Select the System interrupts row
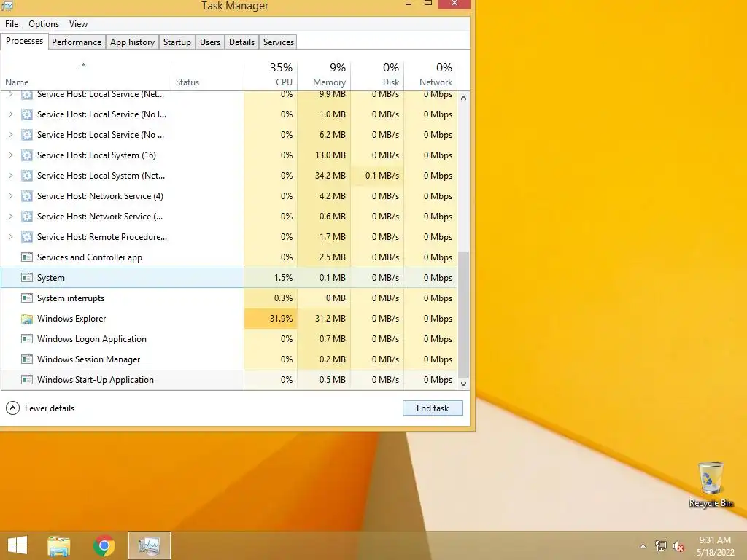Screen dimensions: 747x560 point(228,298)
